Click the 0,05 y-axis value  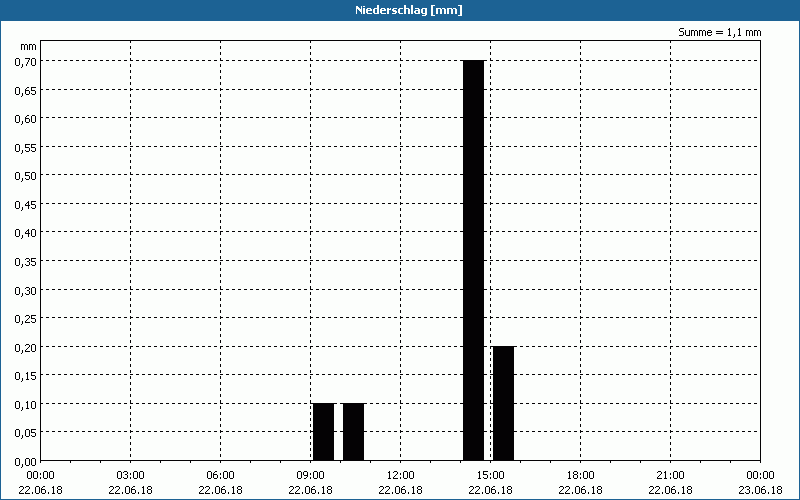pos(26,433)
